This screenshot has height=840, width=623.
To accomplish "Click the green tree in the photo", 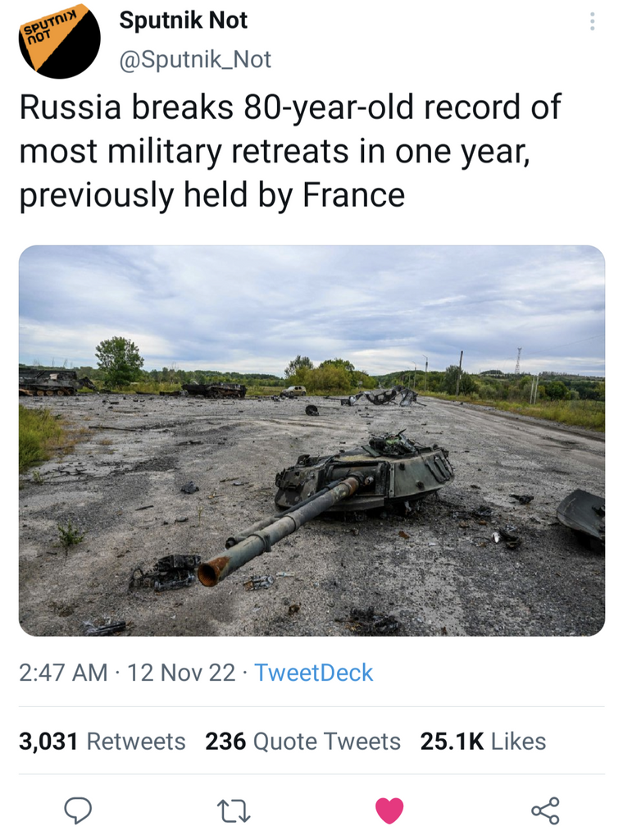I will point(119,358).
